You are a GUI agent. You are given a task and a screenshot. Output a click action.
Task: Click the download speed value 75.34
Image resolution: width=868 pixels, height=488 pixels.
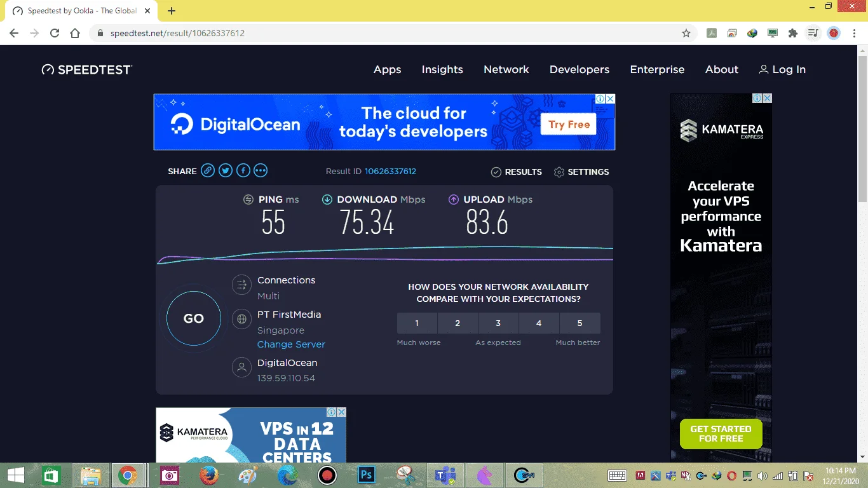pos(367,222)
